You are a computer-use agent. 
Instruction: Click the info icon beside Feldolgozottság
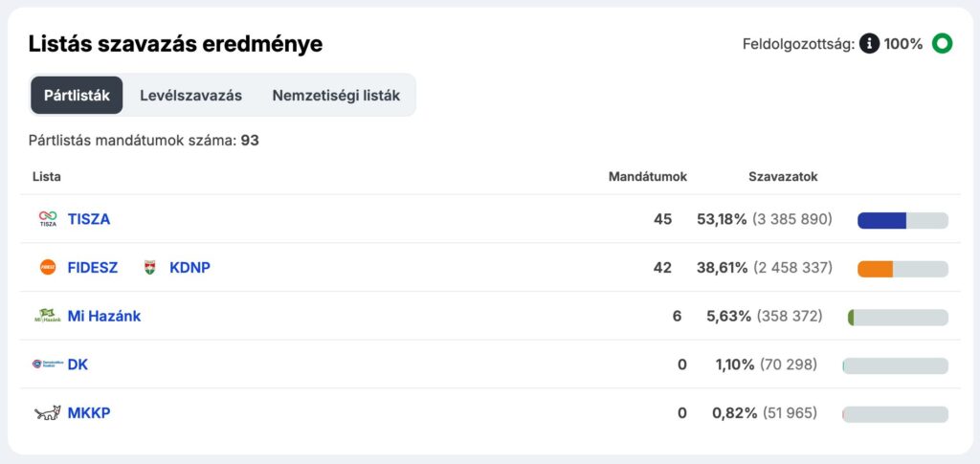click(x=869, y=43)
